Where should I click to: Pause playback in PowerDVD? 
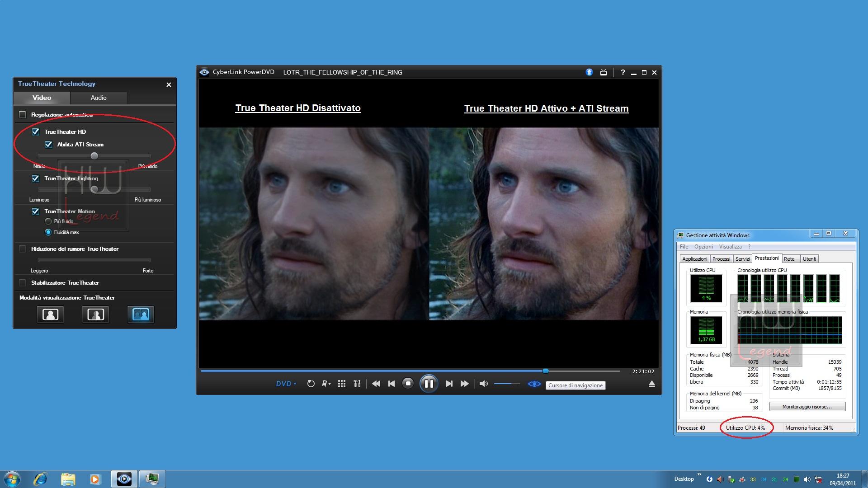[x=429, y=384]
